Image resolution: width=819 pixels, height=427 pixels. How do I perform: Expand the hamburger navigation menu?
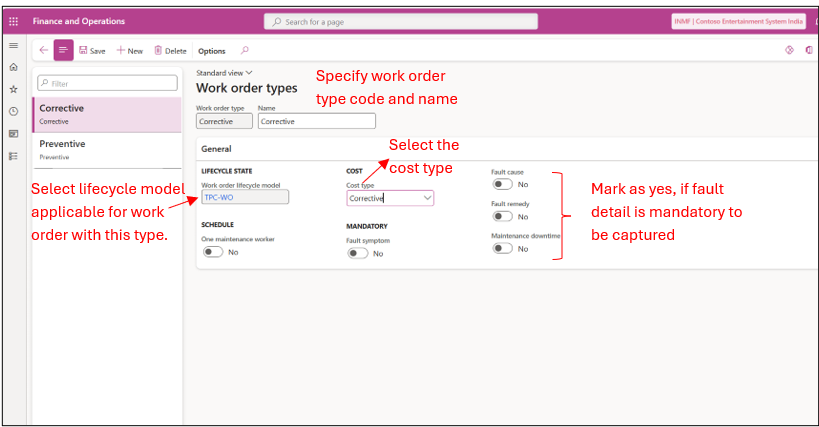click(x=14, y=45)
